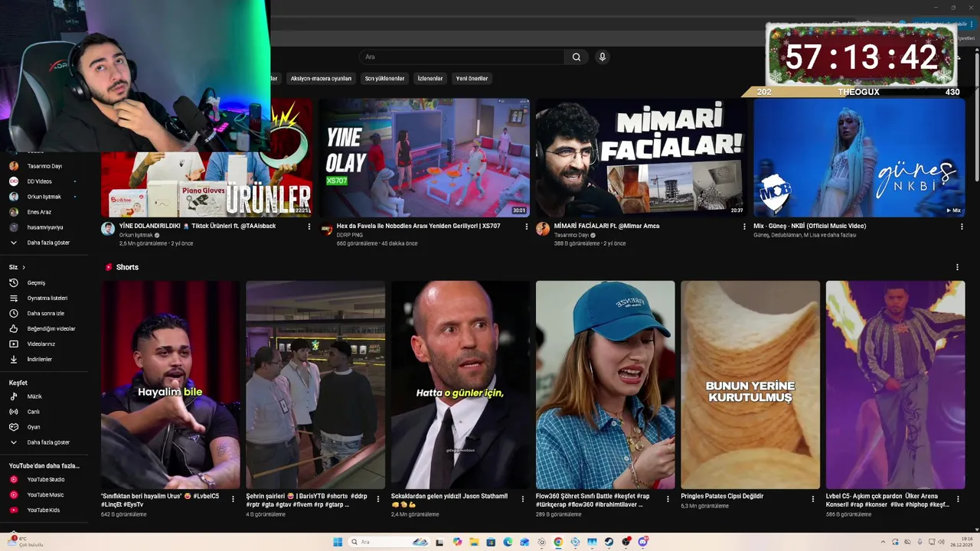Play the Güneş NKBİ mix thumbnail
The height and width of the screenshot is (551, 980).
coord(859,158)
